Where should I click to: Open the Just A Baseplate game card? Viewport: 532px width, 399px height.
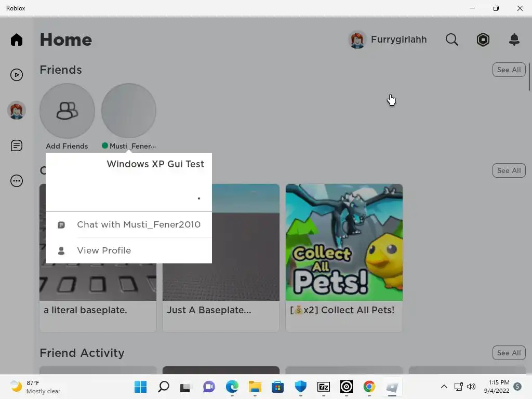point(221,258)
